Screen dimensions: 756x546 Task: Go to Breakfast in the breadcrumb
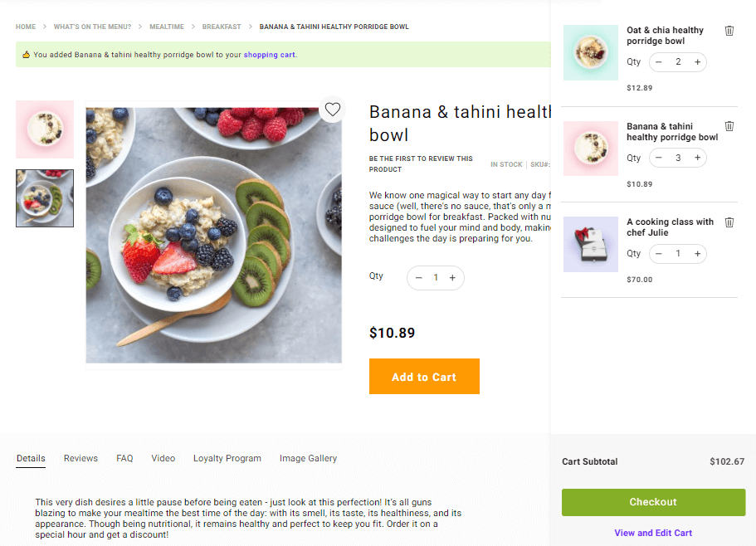click(222, 27)
